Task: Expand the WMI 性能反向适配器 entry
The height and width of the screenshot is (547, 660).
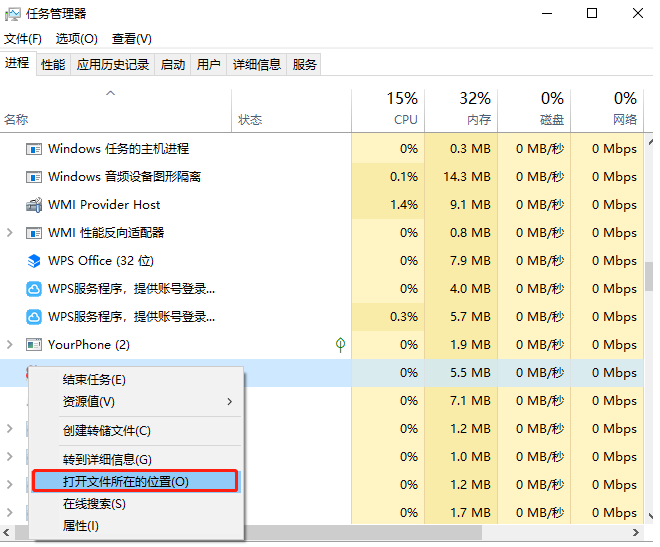Action: pyautogui.click(x=10, y=233)
